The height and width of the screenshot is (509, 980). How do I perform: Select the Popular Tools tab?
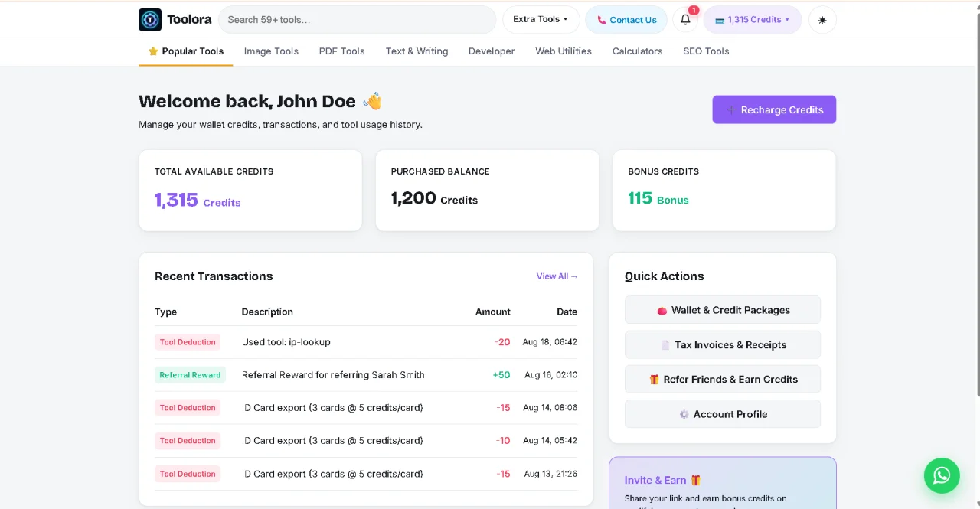click(186, 51)
